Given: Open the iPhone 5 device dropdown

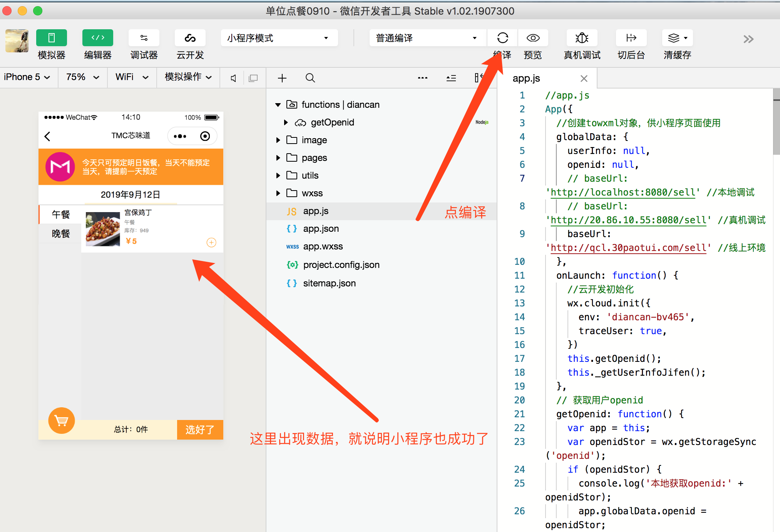Looking at the screenshot, I should click(x=27, y=77).
